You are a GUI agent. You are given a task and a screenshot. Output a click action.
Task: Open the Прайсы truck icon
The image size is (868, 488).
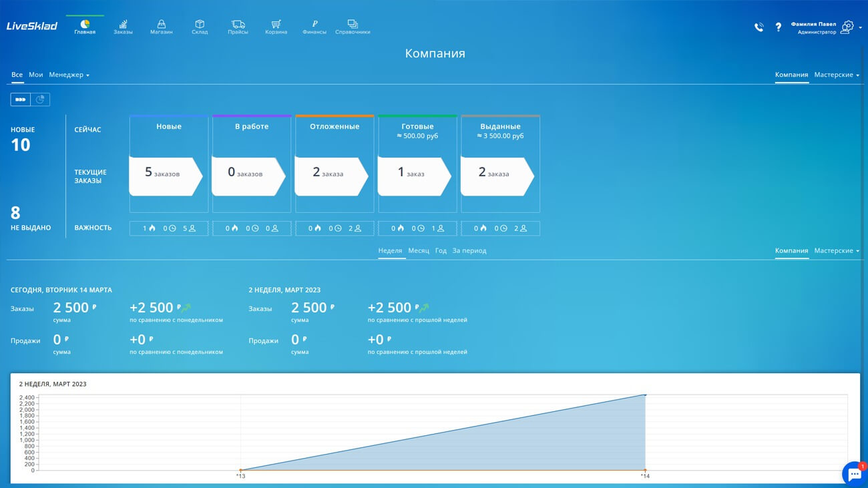tap(238, 25)
